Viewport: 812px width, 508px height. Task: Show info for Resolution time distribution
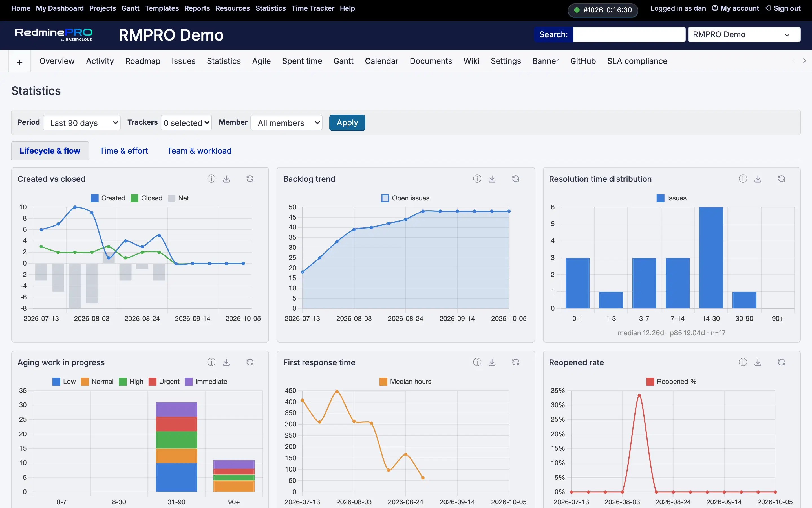(743, 179)
